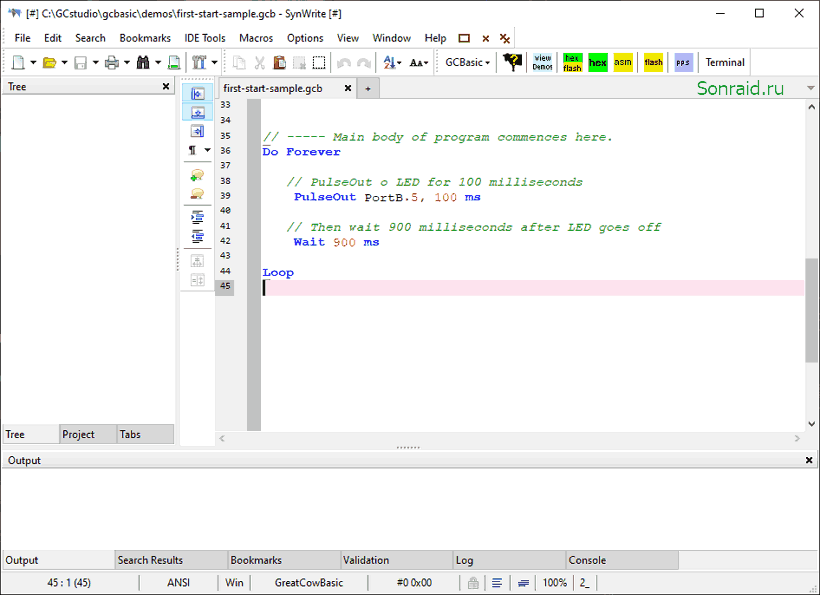Viewport: 820px width, 595px height.
Task: Click the View Demos button
Action: click(542, 62)
